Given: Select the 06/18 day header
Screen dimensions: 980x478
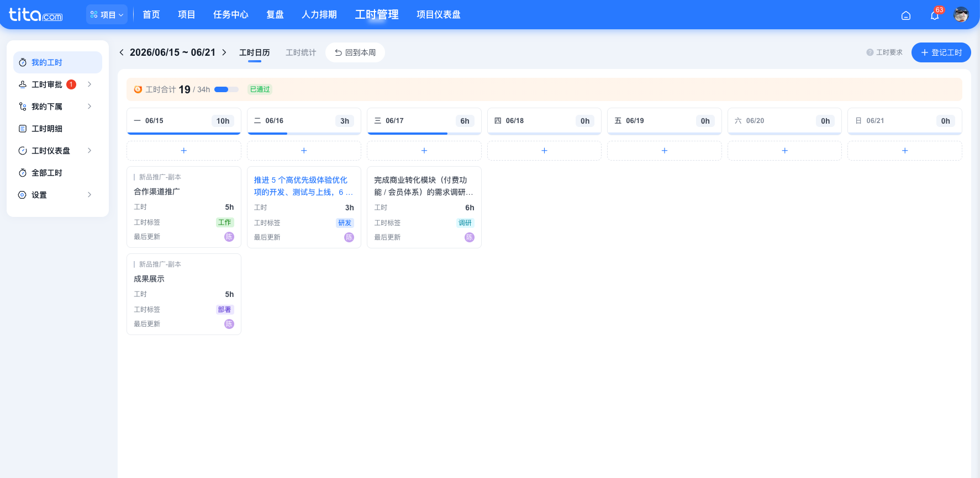Looking at the screenshot, I should 544,121.
